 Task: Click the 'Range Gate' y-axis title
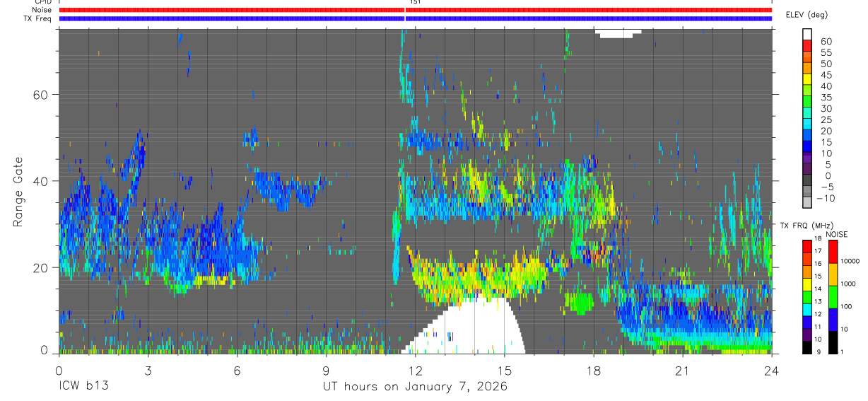pos(18,191)
